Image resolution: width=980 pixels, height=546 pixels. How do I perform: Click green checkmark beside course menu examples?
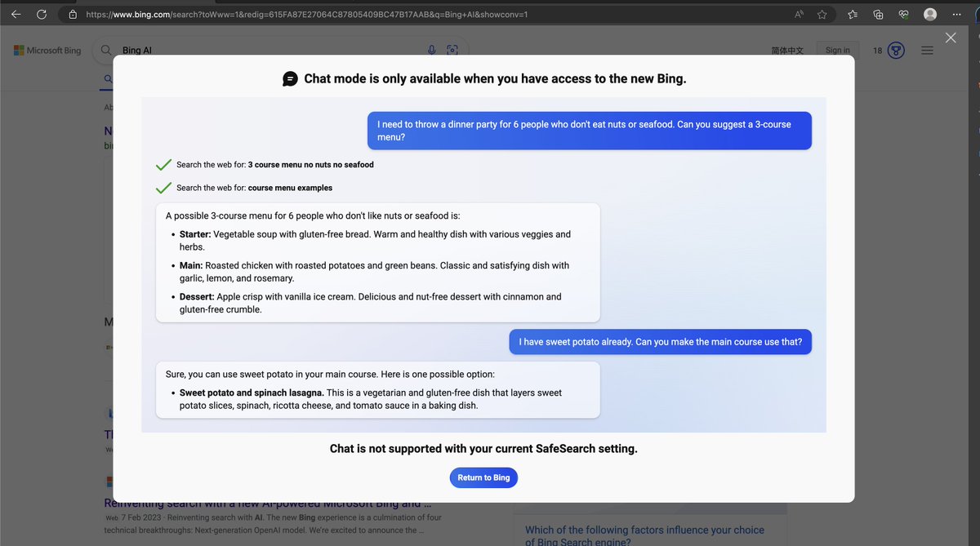click(x=163, y=188)
